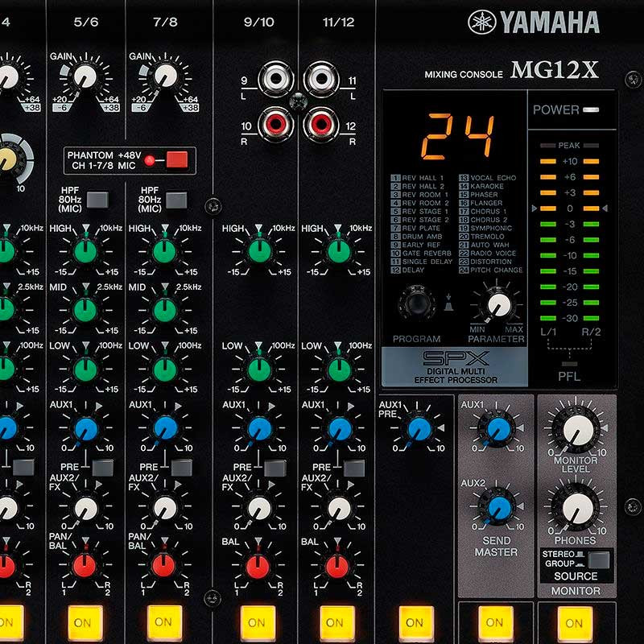Click the red phantom power indicator LED
644x644 pixels.
pyautogui.click(x=150, y=160)
